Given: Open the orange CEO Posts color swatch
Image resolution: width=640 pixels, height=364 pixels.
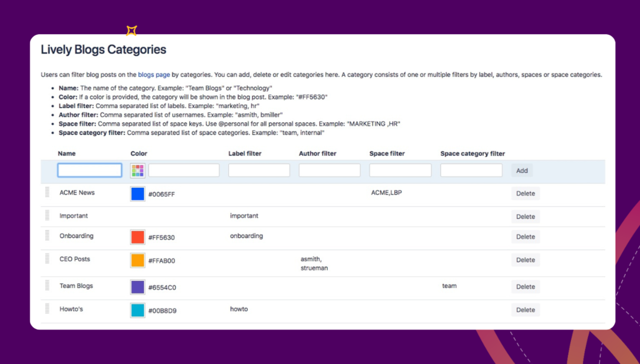Looking at the screenshot, I should [x=138, y=260].
